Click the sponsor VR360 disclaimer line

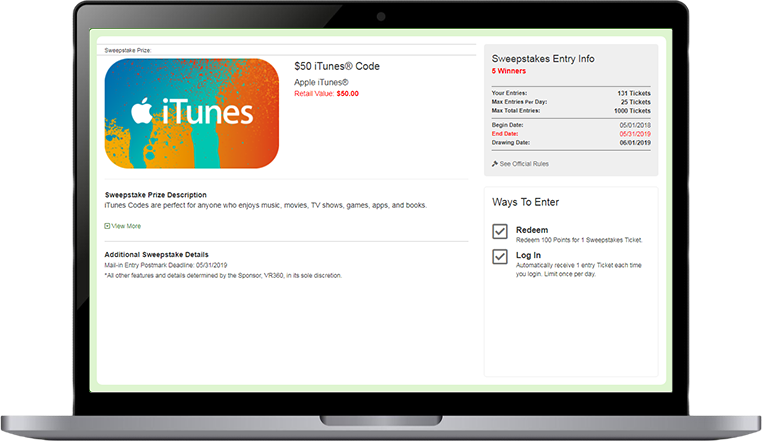pyautogui.click(x=223, y=275)
